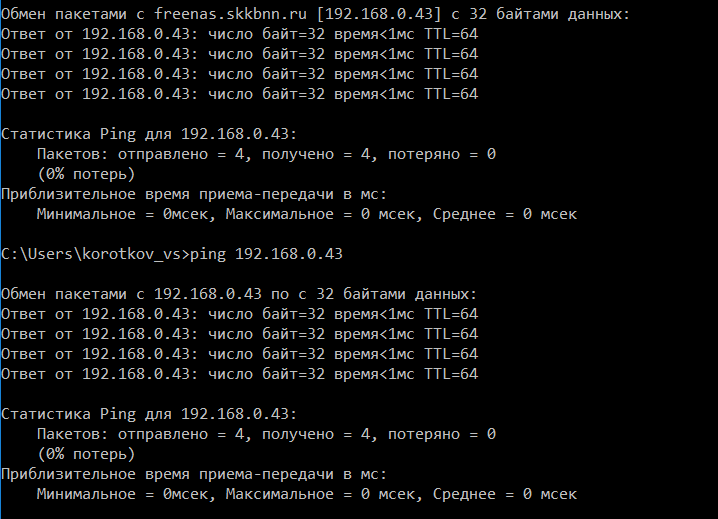Click the upper "Приблизительное время приема-передачи" line
The width and height of the screenshot is (718, 519).
194,194
